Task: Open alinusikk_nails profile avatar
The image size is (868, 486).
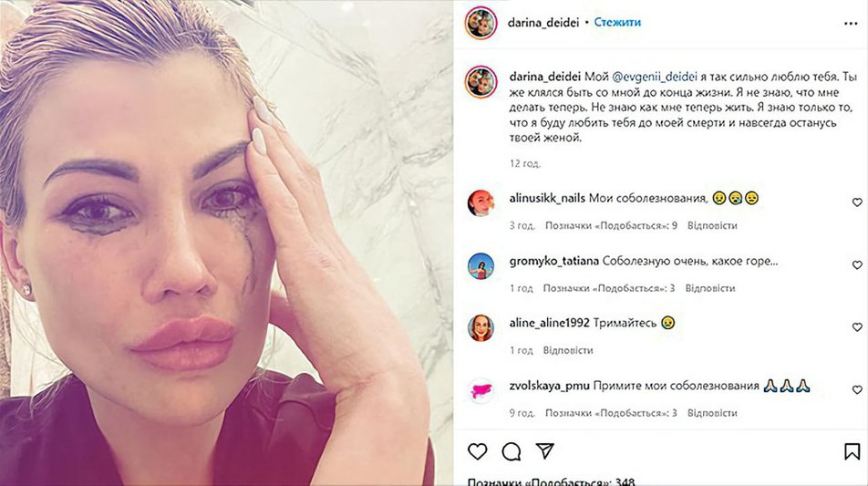Action: 480,203
